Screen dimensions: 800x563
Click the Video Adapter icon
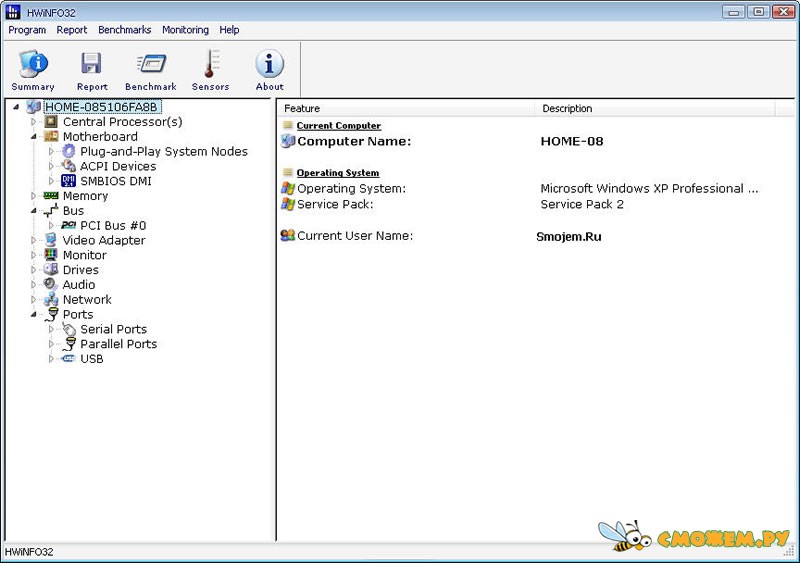(51, 240)
